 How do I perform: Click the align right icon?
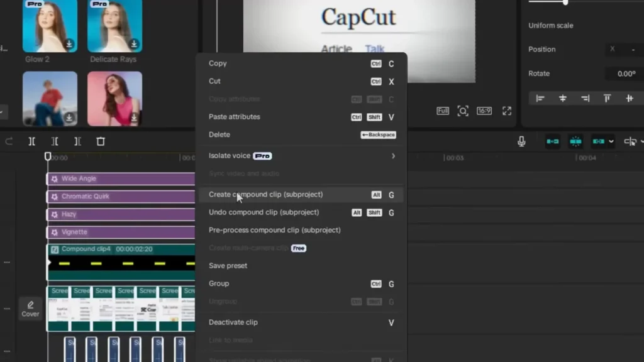(x=586, y=98)
